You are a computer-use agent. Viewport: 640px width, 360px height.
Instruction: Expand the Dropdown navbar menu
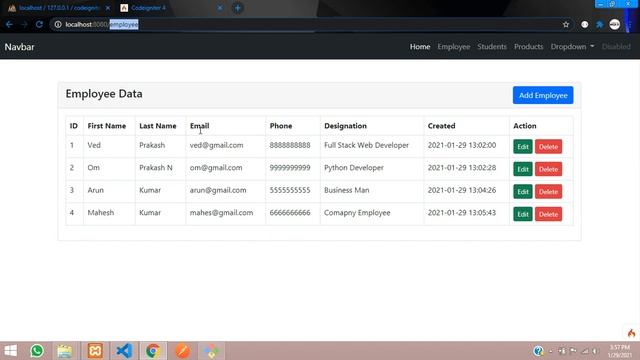(572, 47)
